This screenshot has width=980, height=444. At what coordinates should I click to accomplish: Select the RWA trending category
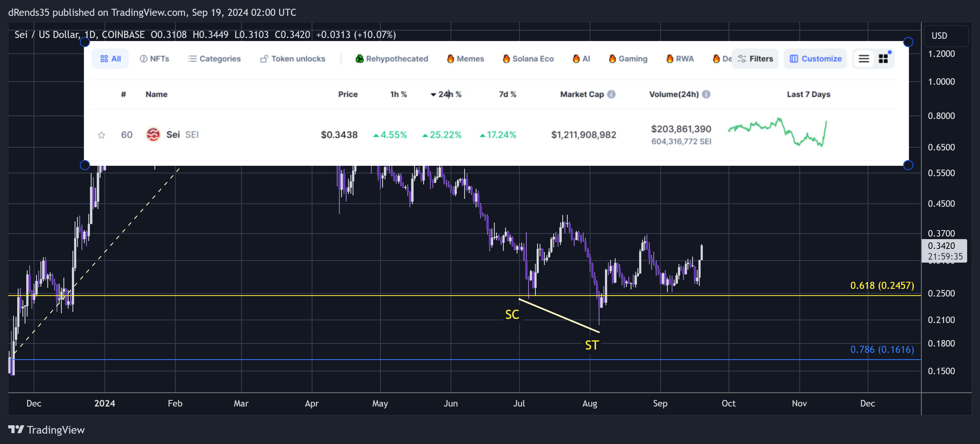coord(680,59)
